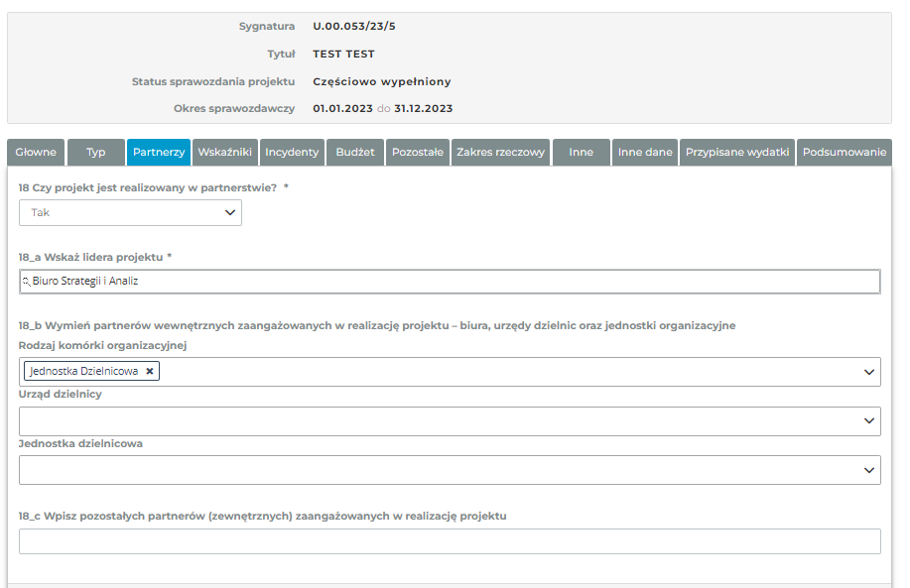Viewport: 910px width, 588px height.
Task: Go to the Przypisane wydatki tab
Action: pyautogui.click(x=737, y=153)
